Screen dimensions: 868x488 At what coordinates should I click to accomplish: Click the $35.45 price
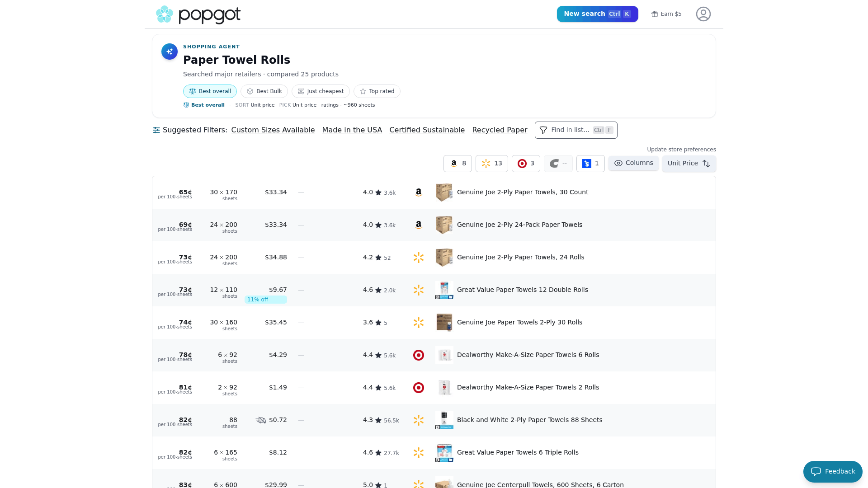click(x=276, y=322)
